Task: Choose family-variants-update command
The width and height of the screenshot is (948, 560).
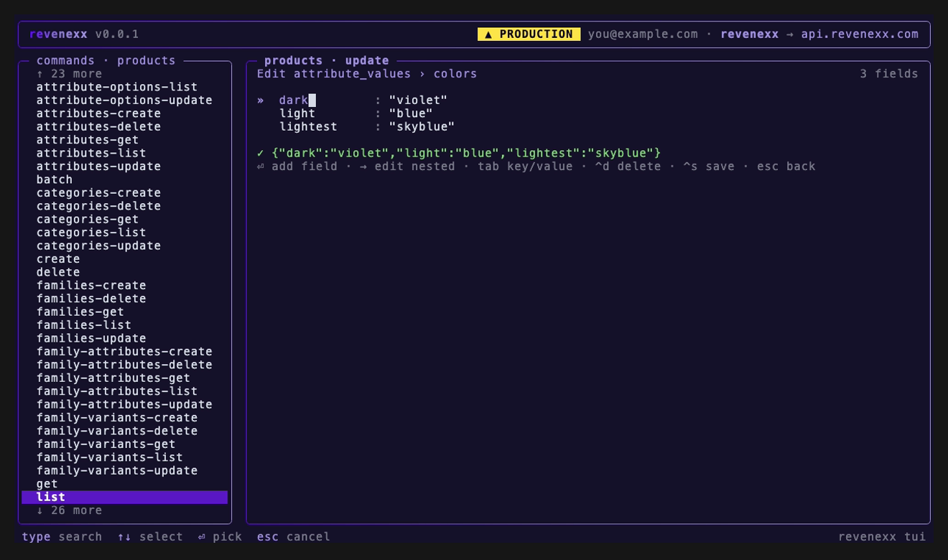Action: 117,470
